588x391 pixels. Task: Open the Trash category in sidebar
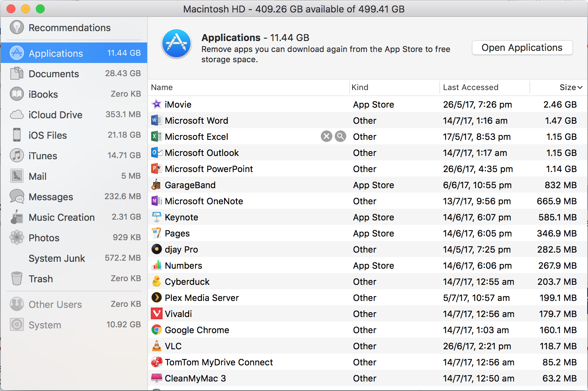tap(41, 279)
